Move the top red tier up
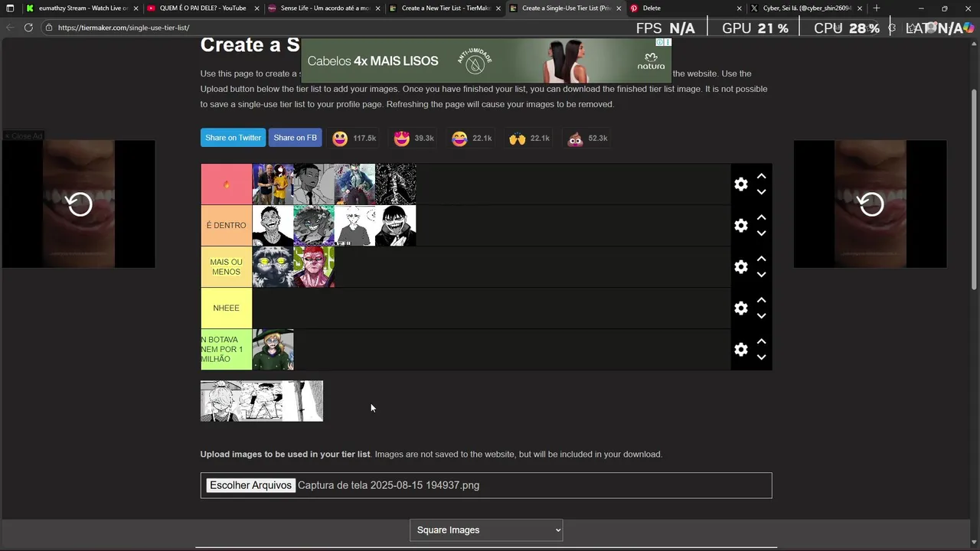Screen dimensions: 980x551 [x=761, y=176]
